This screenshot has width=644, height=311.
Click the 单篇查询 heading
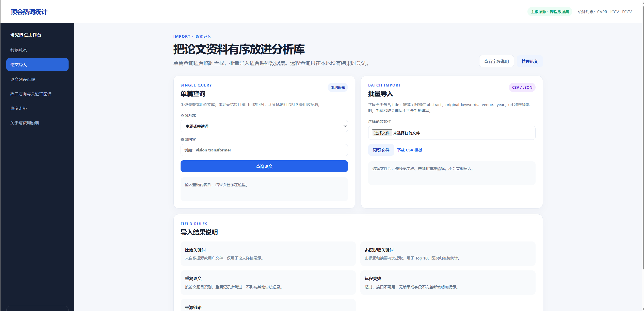click(x=193, y=94)
